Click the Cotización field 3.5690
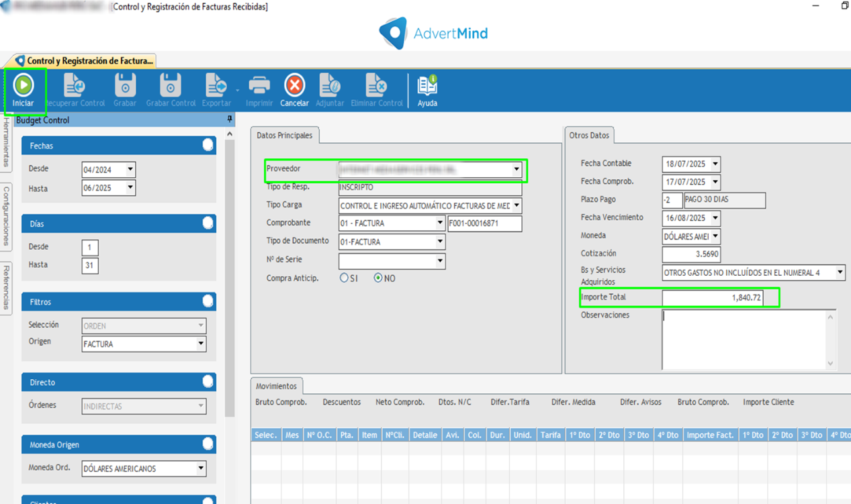This screenshot has height=504, width=851. [x=691, y=254]
